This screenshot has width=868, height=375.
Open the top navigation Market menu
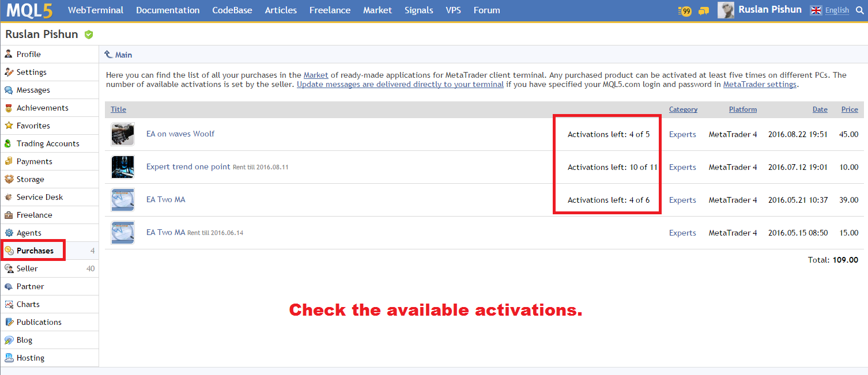[378, 10]
